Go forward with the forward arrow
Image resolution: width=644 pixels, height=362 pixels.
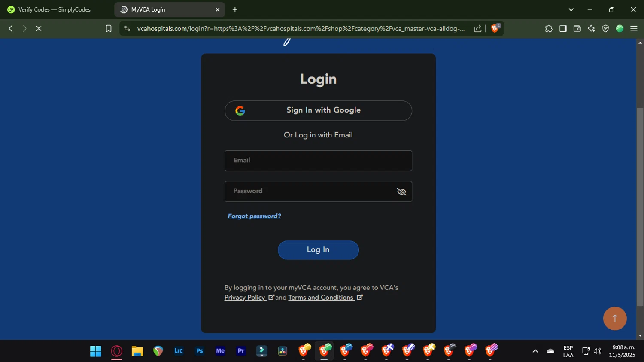24,28
